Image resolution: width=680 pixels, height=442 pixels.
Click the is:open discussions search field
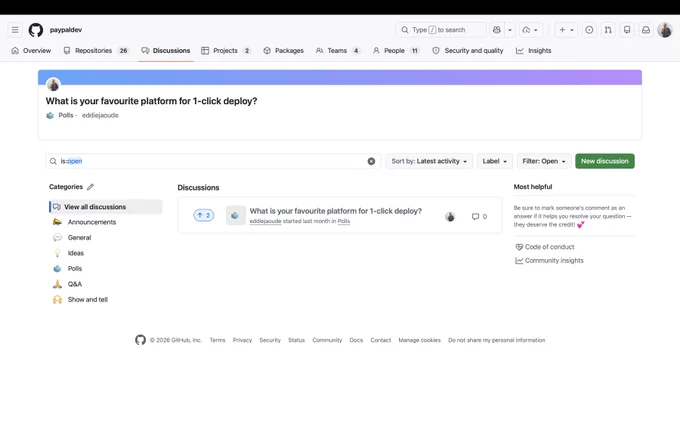(x=212, y=161)
